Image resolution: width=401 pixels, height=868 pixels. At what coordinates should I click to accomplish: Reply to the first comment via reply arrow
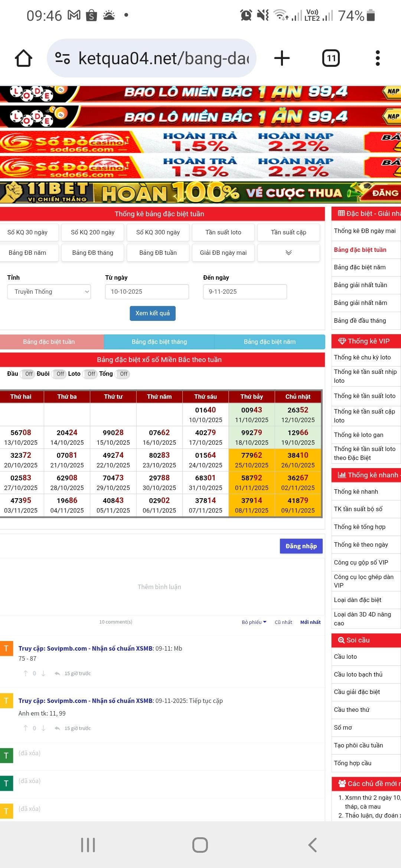[57, 673]
